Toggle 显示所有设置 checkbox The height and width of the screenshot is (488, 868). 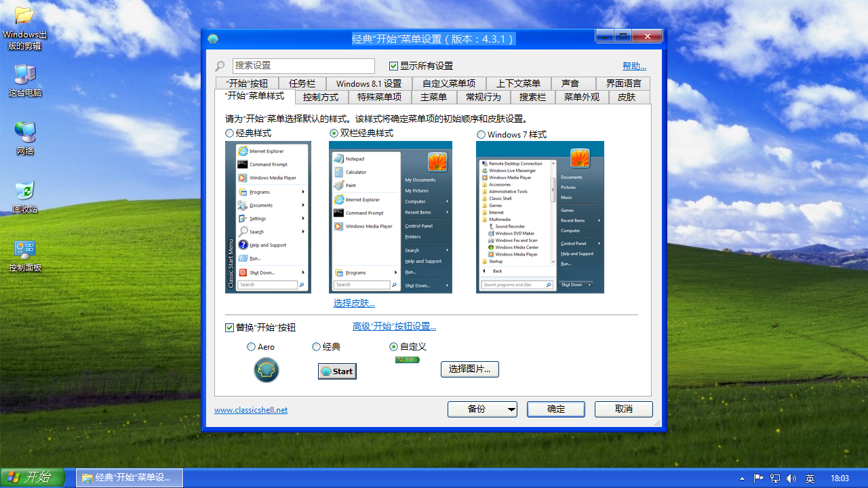(x=393, y=66)
